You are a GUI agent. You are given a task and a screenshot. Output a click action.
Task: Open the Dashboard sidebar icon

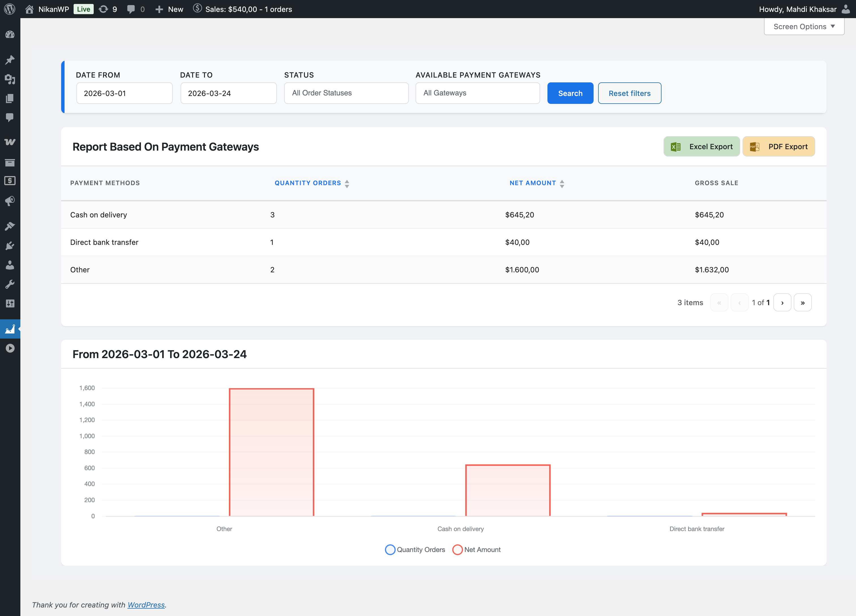(x=10, y=34)
